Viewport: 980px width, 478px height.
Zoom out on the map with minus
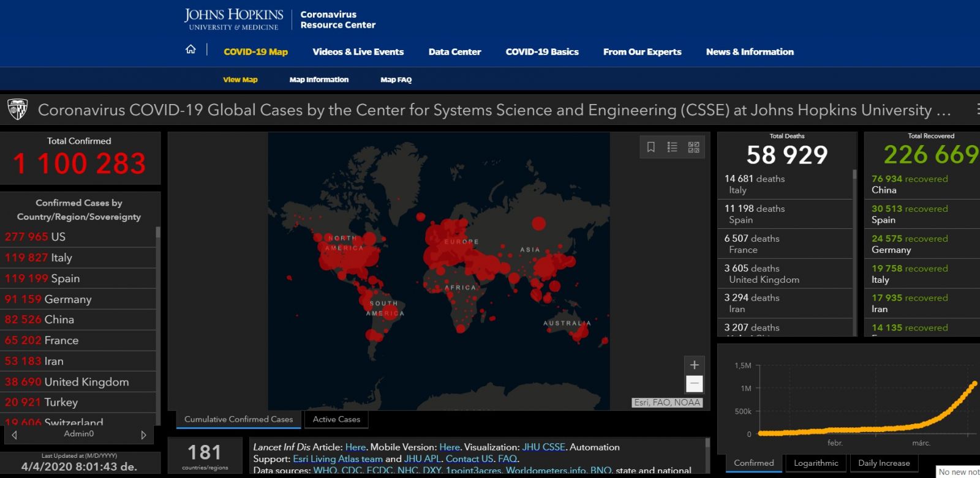[x=694, y=384]
